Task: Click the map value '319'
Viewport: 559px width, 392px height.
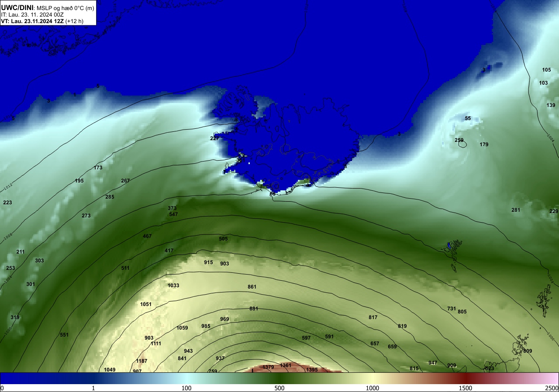Action: 15,317
